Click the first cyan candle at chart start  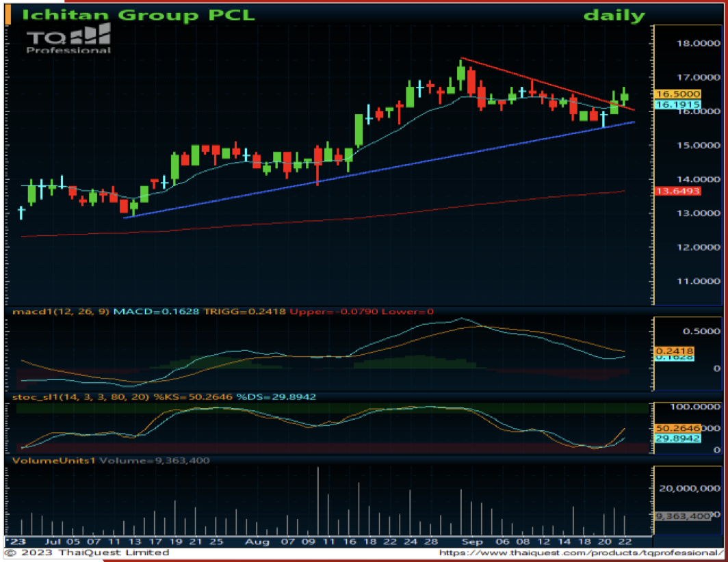pos(21,213)
